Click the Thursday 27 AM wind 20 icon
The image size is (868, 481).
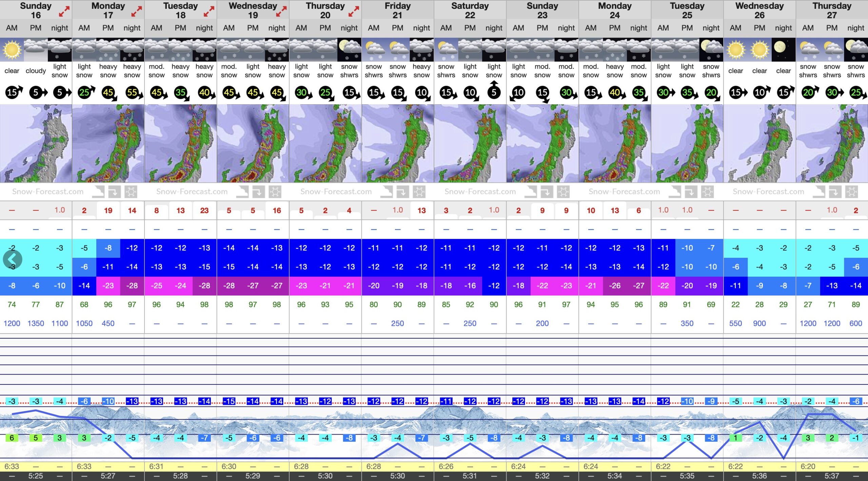tap(810, 92)
